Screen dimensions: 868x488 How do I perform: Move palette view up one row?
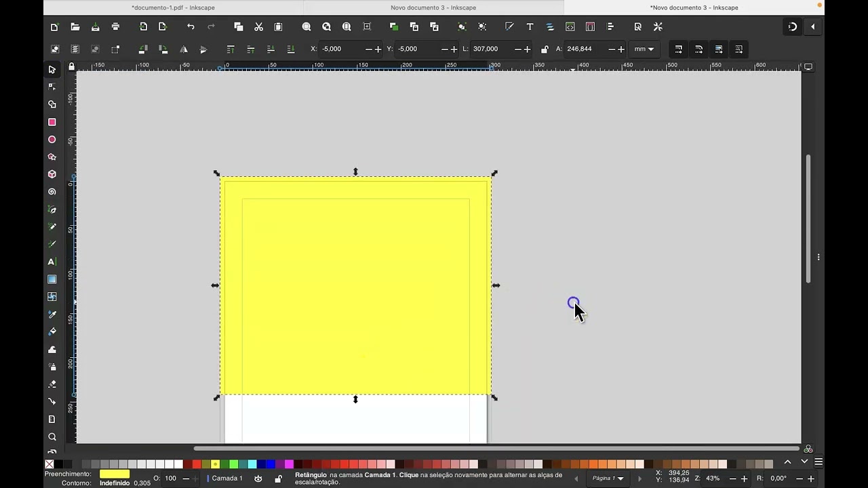coord(787,462)
